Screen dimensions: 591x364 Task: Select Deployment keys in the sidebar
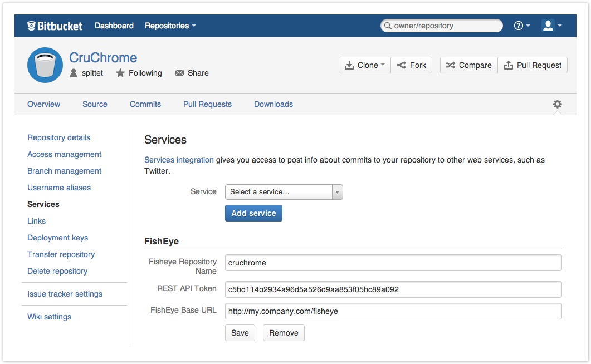57,238
